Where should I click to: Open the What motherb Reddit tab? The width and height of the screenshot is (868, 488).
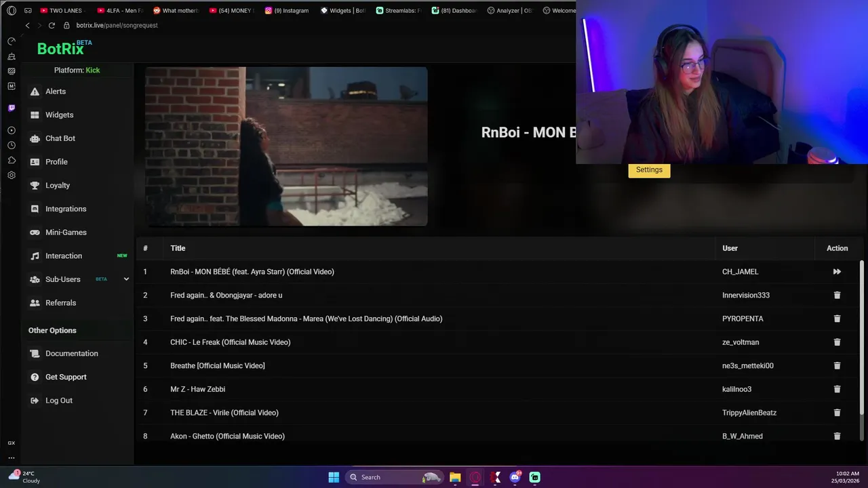tap(176, 10)
